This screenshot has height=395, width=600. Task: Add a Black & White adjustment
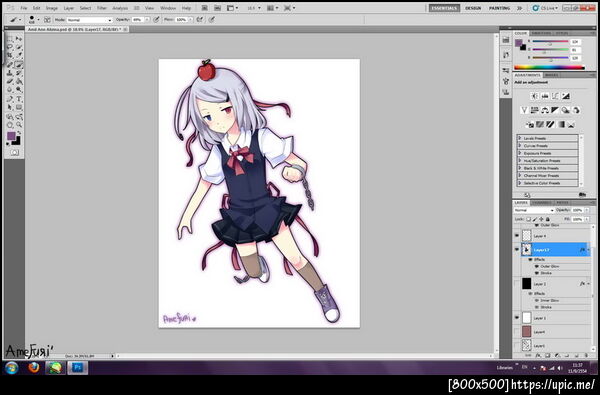pyautogui.click(x=555, y=110)
